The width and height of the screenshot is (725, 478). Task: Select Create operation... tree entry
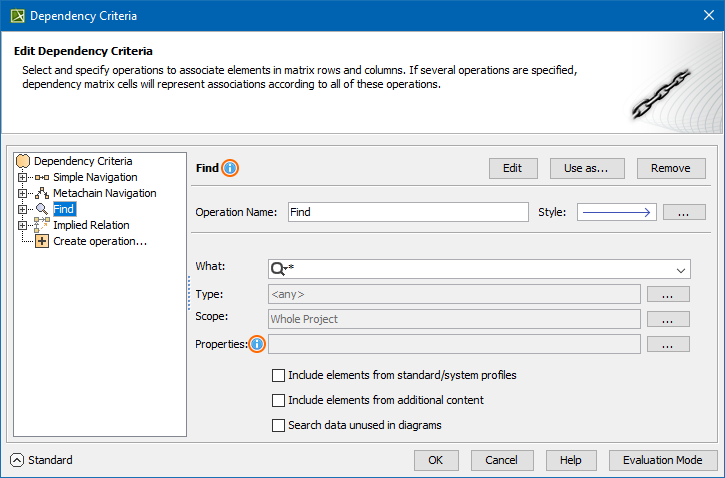coord(100,241)
